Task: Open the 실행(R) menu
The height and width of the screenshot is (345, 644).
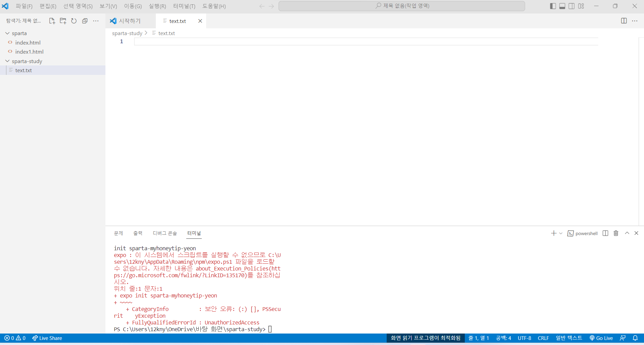Action: tap(157, 6)
